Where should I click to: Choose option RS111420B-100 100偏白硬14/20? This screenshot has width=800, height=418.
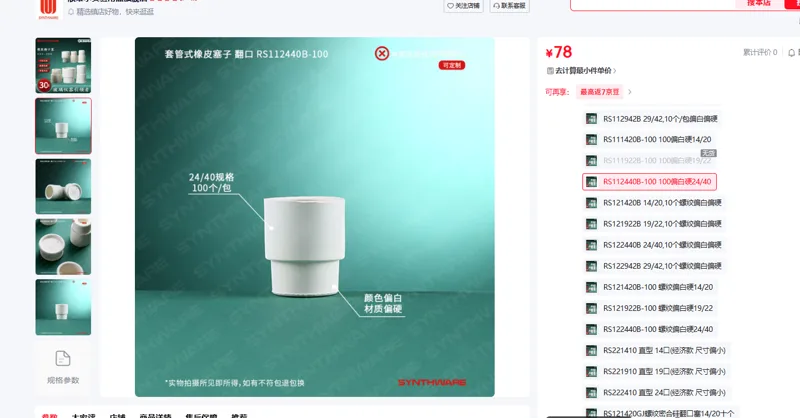(x=648, y=139)
